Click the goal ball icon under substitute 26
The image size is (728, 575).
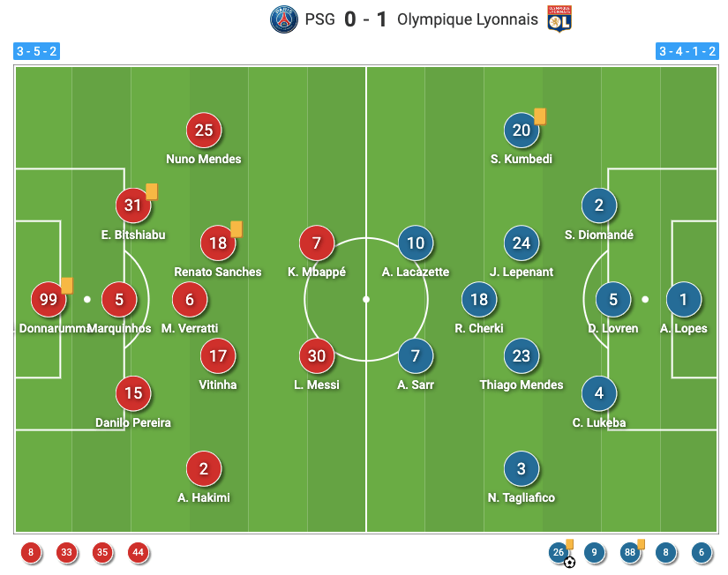pos(570,562)
